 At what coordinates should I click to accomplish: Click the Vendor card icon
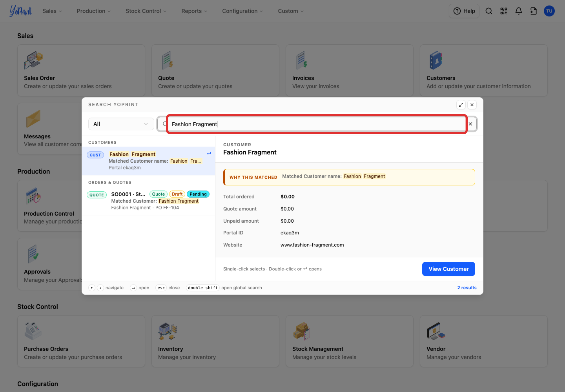click(x=436, y=331)
